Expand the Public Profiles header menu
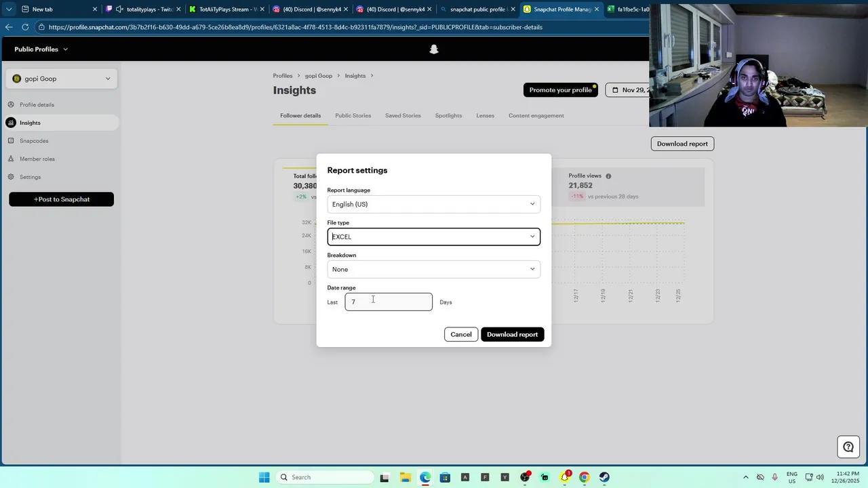This screenshot has width=868, height=488. pyautogui.click(x=41, y=49)
